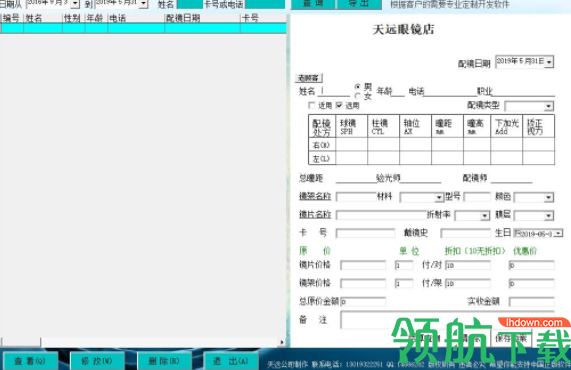
Task: Click the 右(R) 柱镜 CYL cell
Action: click(x=383, y=145)
